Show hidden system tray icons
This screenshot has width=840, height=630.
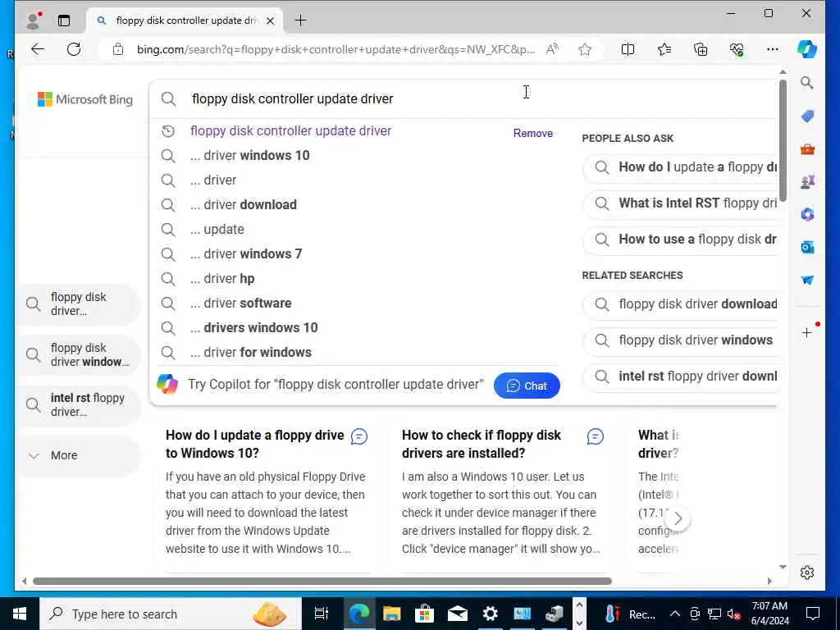tap(675, 614)
